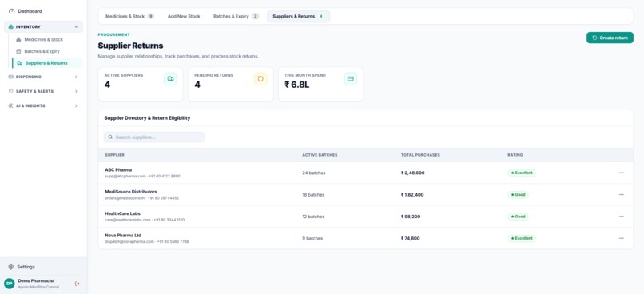This screenshot has height=294, width=644.
Task: Click the MediSource Distributors supplier name
Action: pos(131,192)
